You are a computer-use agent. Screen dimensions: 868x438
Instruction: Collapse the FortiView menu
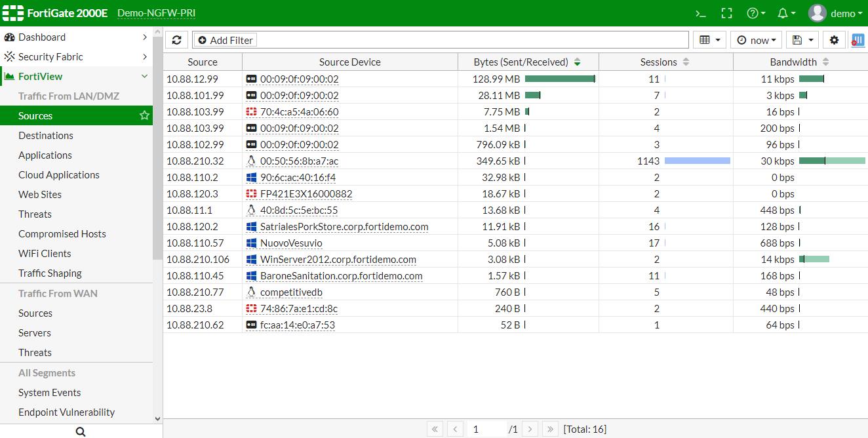tap(76, 77)
